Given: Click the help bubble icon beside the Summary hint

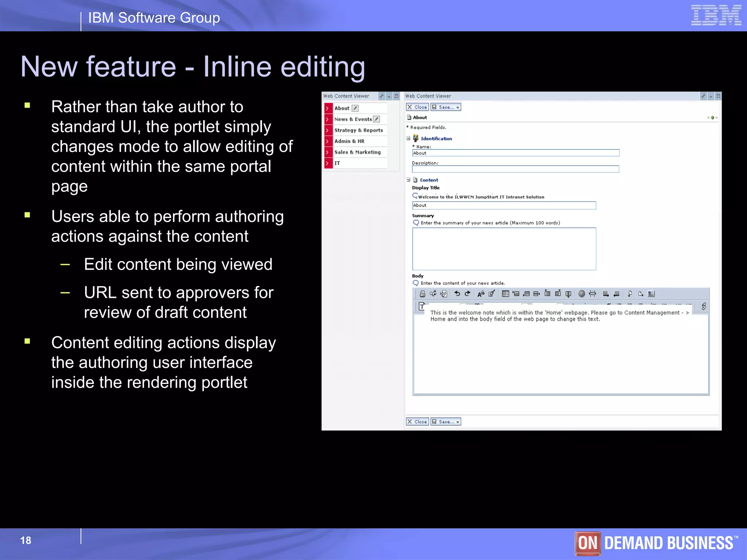Looking at the screenshot, I should [x=416, y=223].
